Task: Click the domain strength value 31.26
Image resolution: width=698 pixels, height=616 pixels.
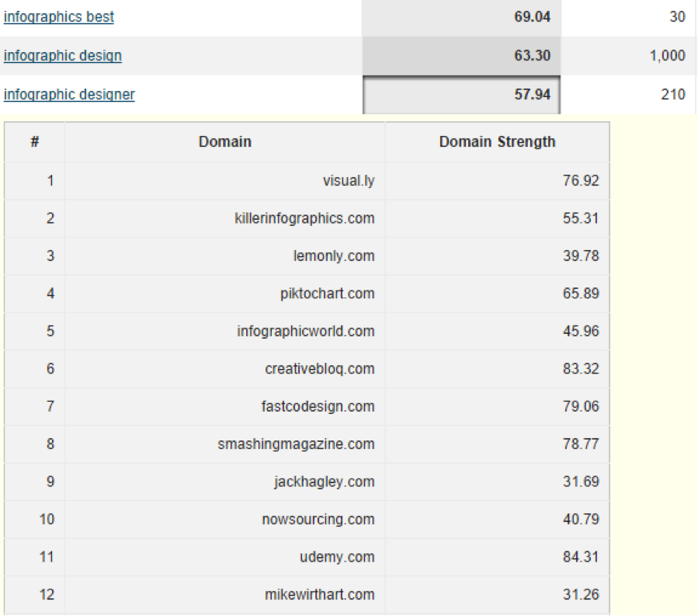Action: (x=581, y=594)
